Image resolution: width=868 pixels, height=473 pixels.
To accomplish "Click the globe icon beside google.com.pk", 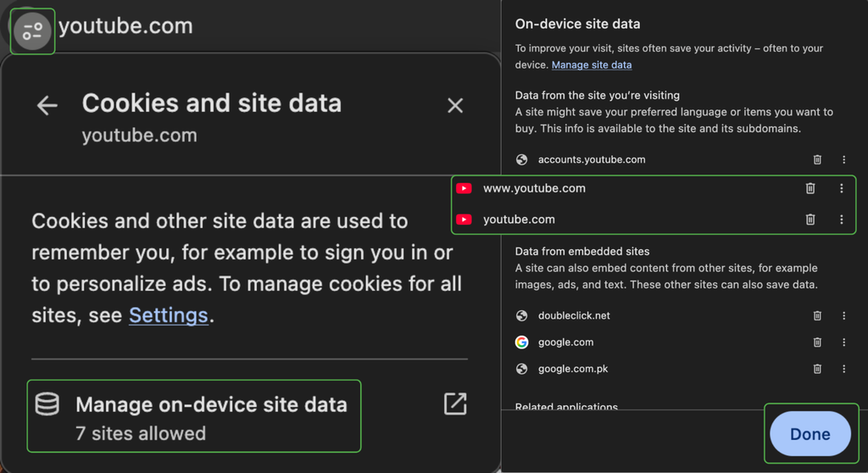I will [x=521, y=369].
